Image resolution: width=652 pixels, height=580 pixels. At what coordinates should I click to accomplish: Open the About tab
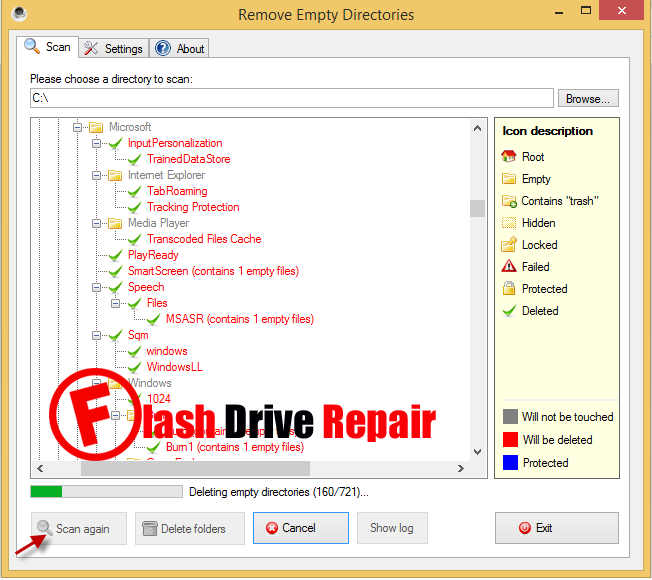coord(179,49)
